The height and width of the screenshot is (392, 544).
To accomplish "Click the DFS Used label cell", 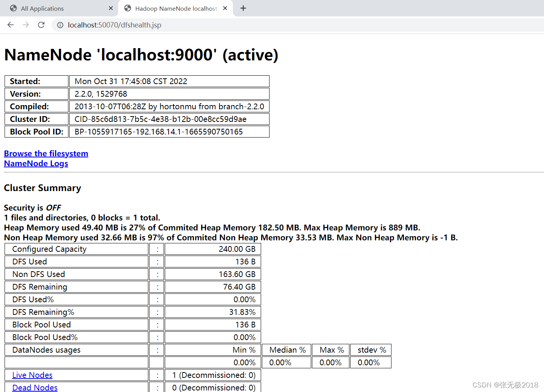I will click(76, 262).
